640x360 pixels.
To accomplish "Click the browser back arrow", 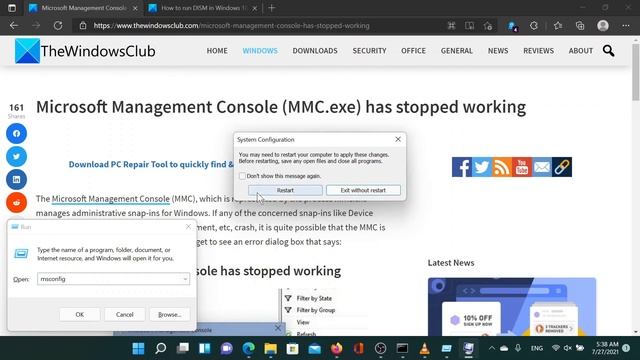I will 14,25.
